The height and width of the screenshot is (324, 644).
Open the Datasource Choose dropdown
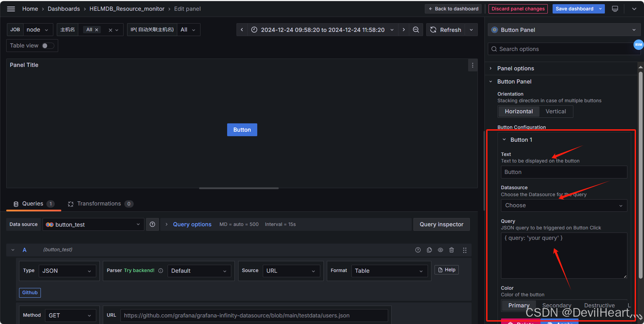click(x=564, y=205)
